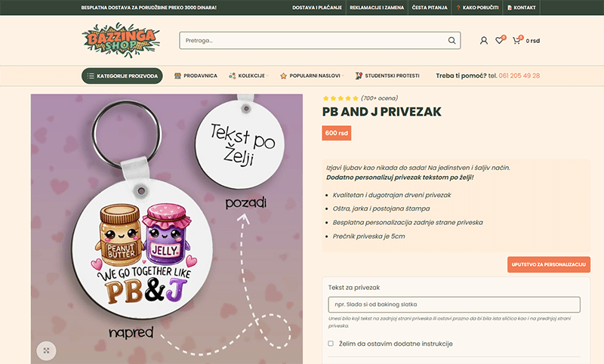Open the user account icon
Image resolution: width=604 pixels, height=364 pixels.
click(484, 41)
